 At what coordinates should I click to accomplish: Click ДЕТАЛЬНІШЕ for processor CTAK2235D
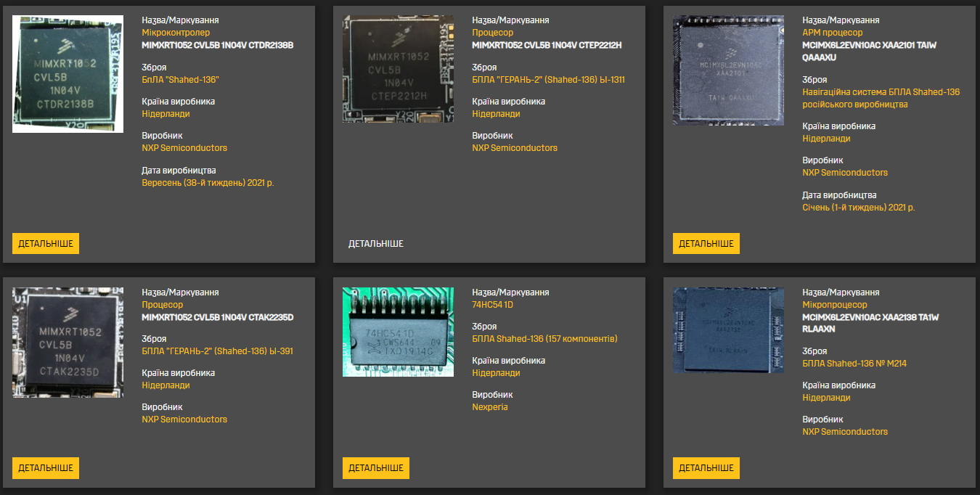pos(45,468)
